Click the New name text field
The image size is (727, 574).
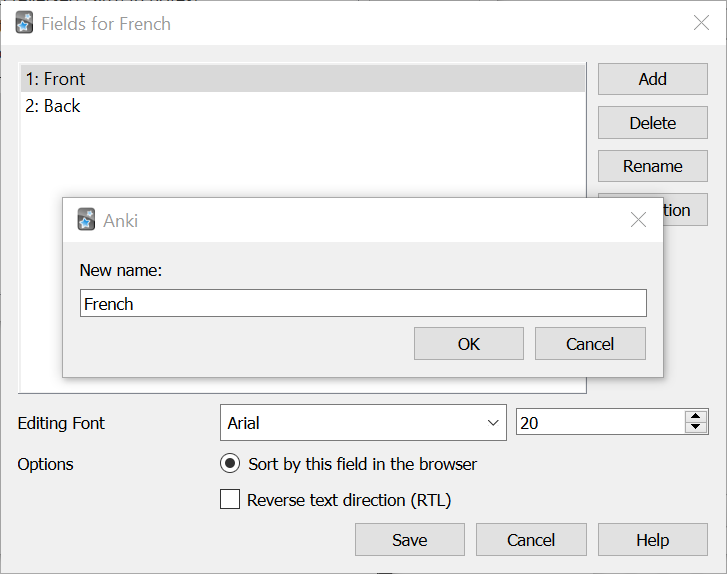click(363, 304)
